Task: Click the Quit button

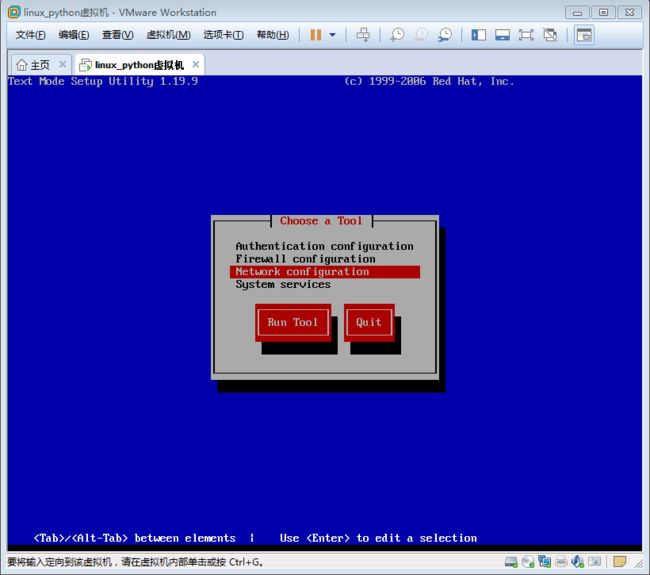Action: (369, 323)
